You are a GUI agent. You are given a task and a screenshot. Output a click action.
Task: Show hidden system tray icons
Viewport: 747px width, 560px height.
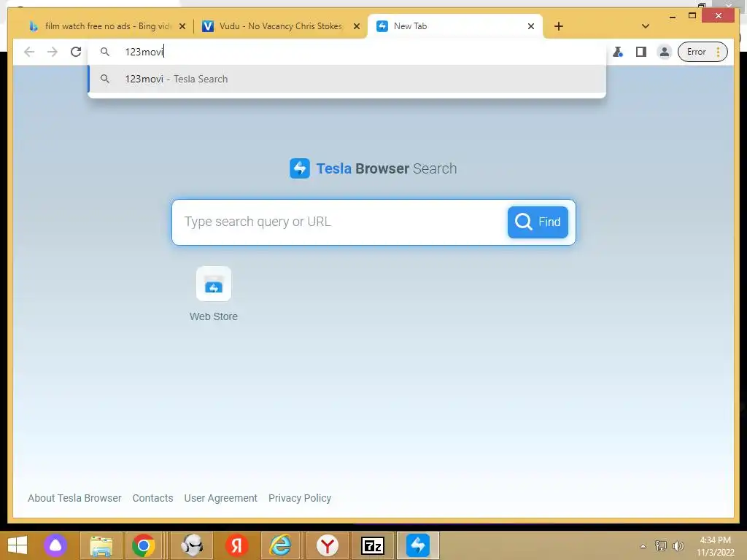(643, 546)
